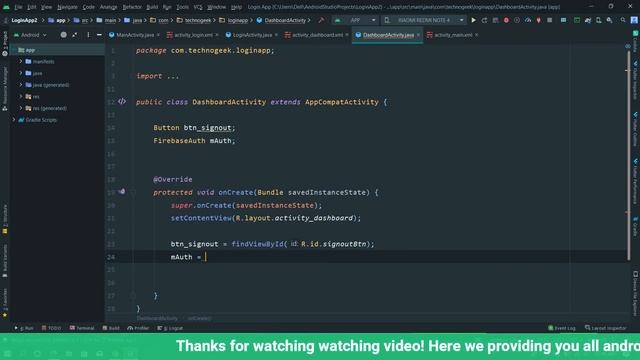Image resolution: width=640 pixels, height=360 pixels.
Task: Open the Favorites star side tool window
Action: click(x=4, y=303)
